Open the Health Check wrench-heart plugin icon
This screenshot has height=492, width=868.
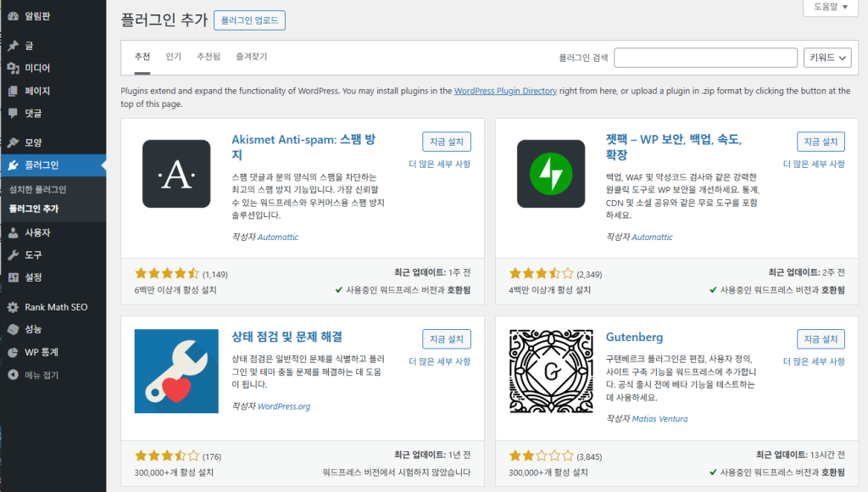point(176,371)
